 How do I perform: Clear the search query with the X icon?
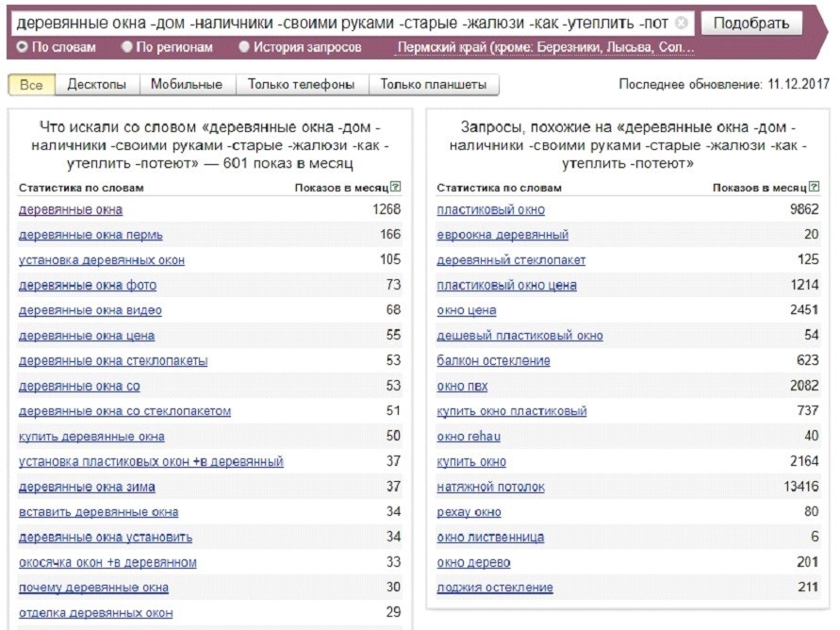(x=681, y=23)
